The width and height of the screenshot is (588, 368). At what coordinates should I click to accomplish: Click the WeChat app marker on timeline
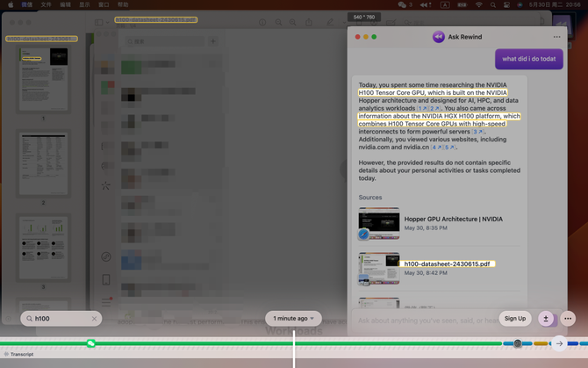(90, 343)
